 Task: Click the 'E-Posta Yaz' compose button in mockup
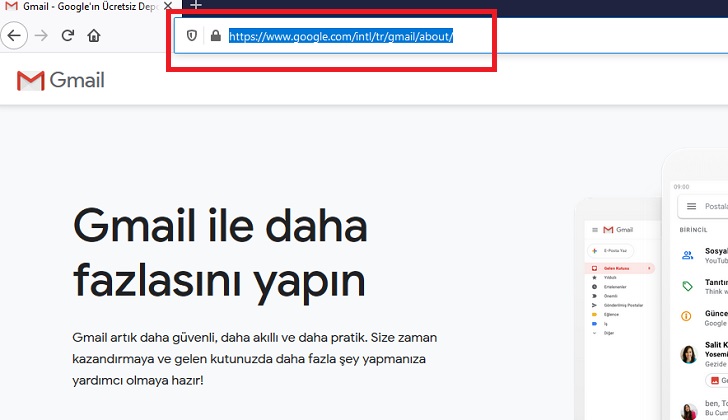tap(611, 251)
